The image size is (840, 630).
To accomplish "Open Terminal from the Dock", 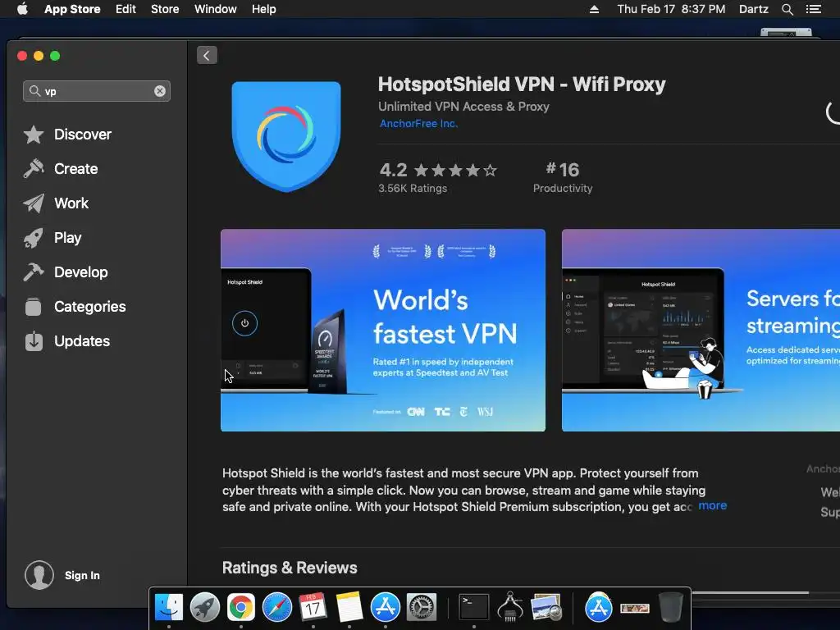I will [474, 607].
